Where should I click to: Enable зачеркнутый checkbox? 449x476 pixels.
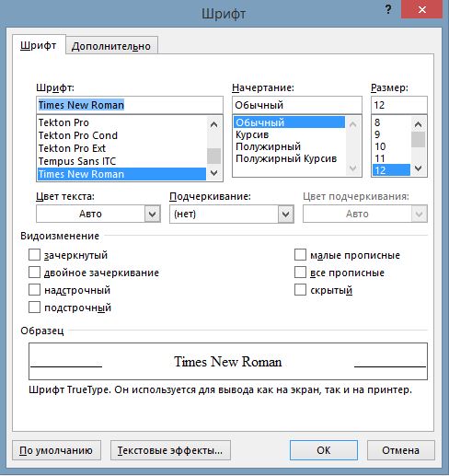coord(34,255)
